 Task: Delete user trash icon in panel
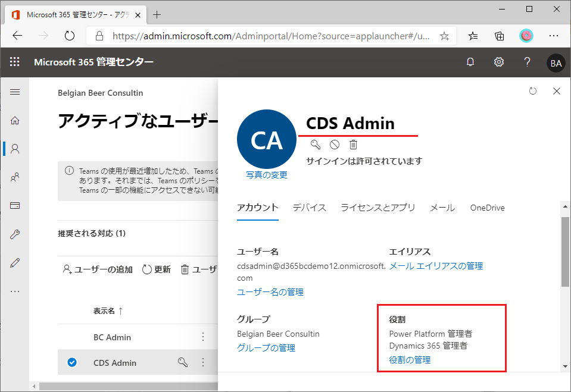(x=353, y=145)
